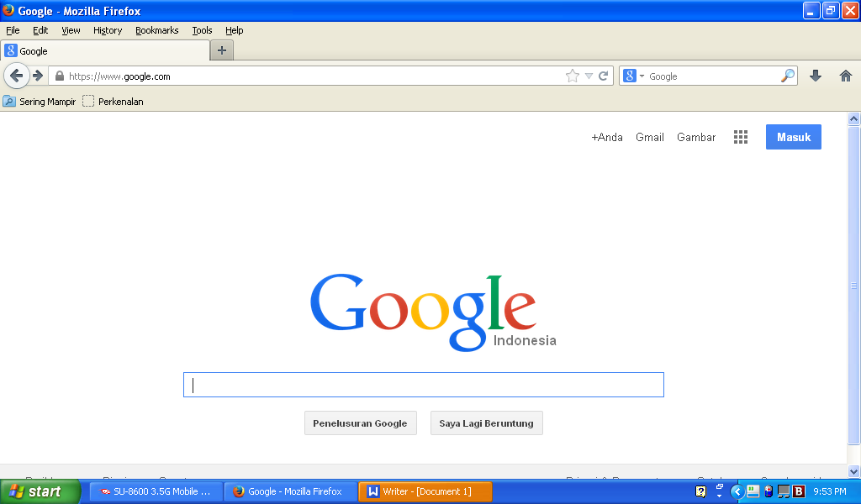Bookmark this page with the star icon
Screen dimensions: 861x504
point(572,76)
